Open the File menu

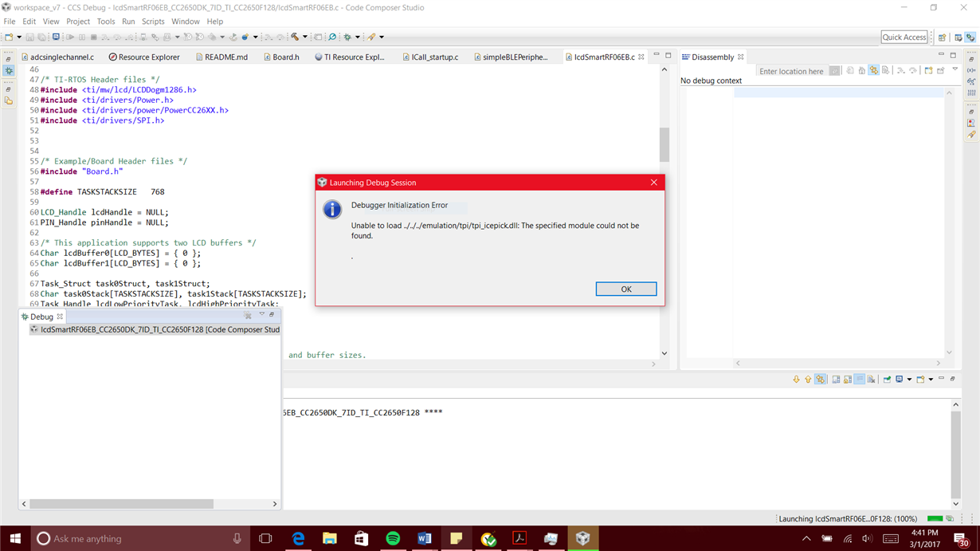pos(10,22)
